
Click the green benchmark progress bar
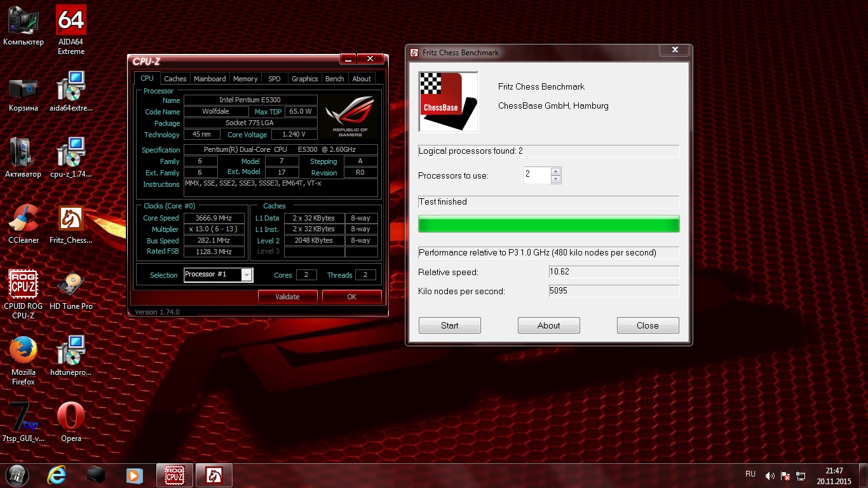[x=548, y=225]
